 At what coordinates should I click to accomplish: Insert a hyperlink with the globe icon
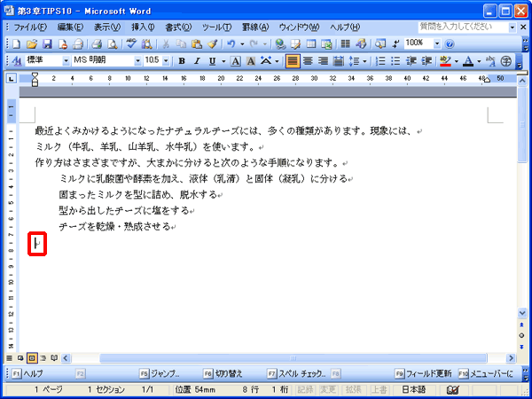tap(280, 43)
